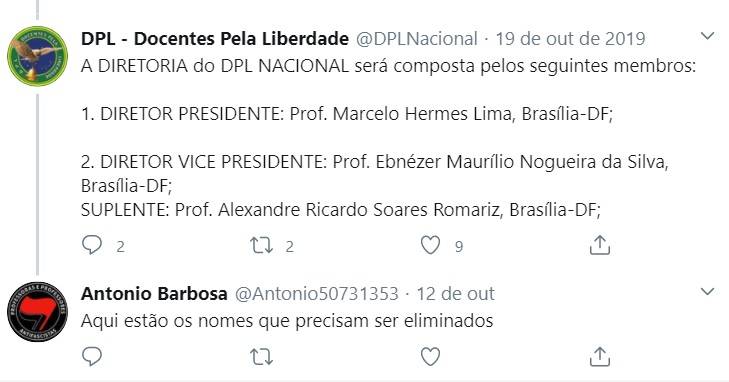Open Antonio Barbosa profile name
Viewport: 729px width, 382px height.
click(x=154, y=294)
